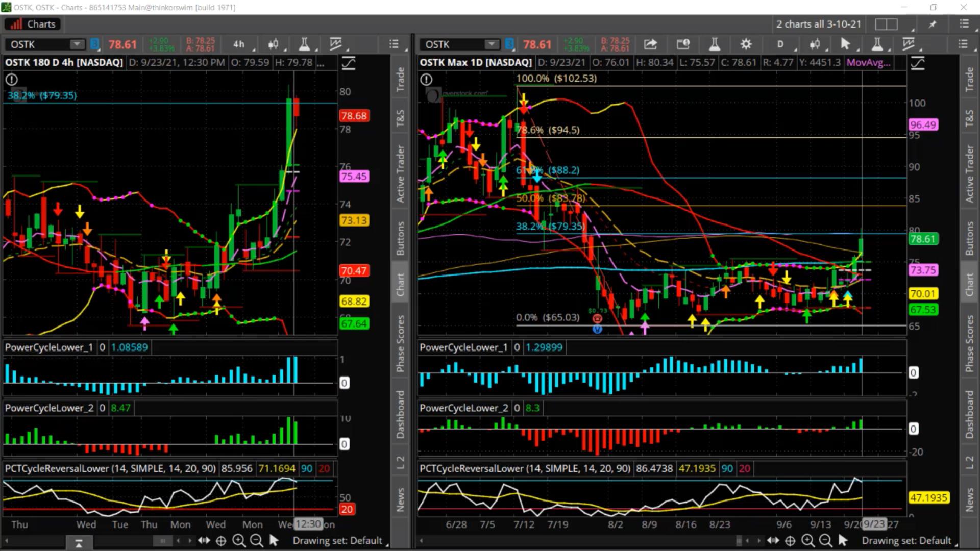Open right chart's settings gear

[746, 44]
